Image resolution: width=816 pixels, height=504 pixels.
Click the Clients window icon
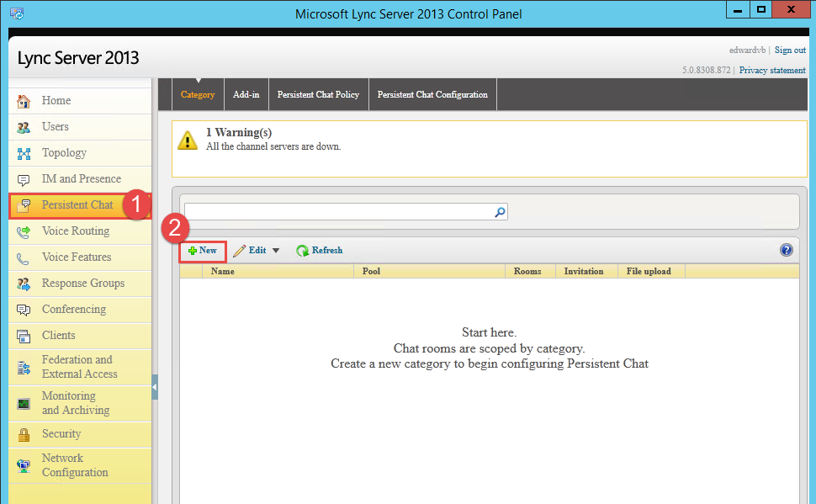click(24, 337)
